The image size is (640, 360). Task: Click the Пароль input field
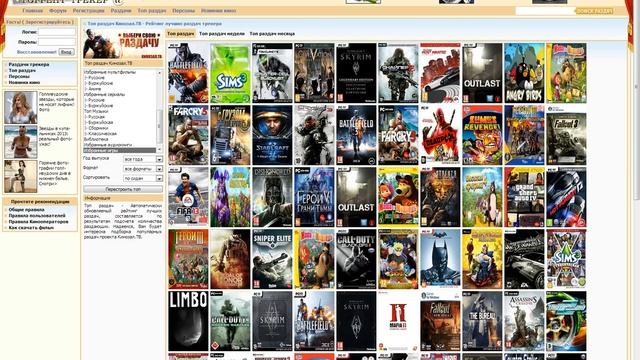57,42
